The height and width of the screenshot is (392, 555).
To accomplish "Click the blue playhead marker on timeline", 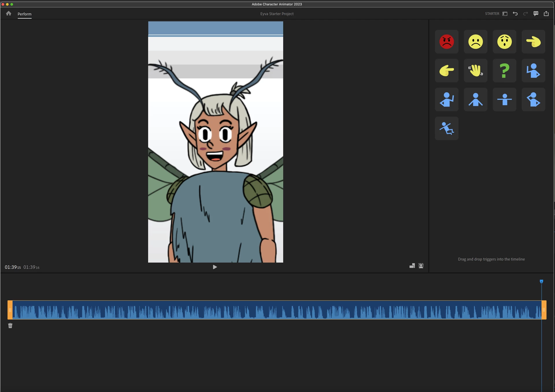I will [x=541, y=282].
